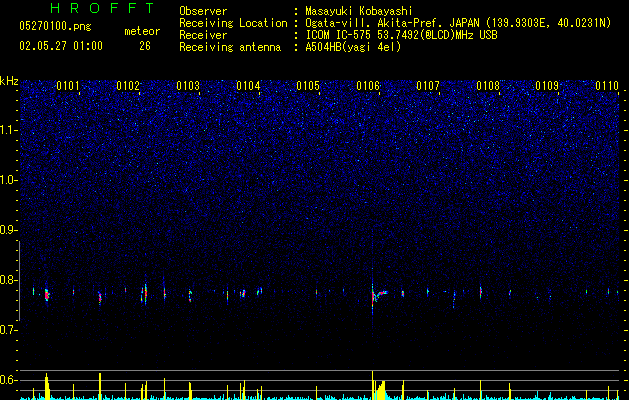
Task: Click the Receiving antenna label
Action: [230, 47]
